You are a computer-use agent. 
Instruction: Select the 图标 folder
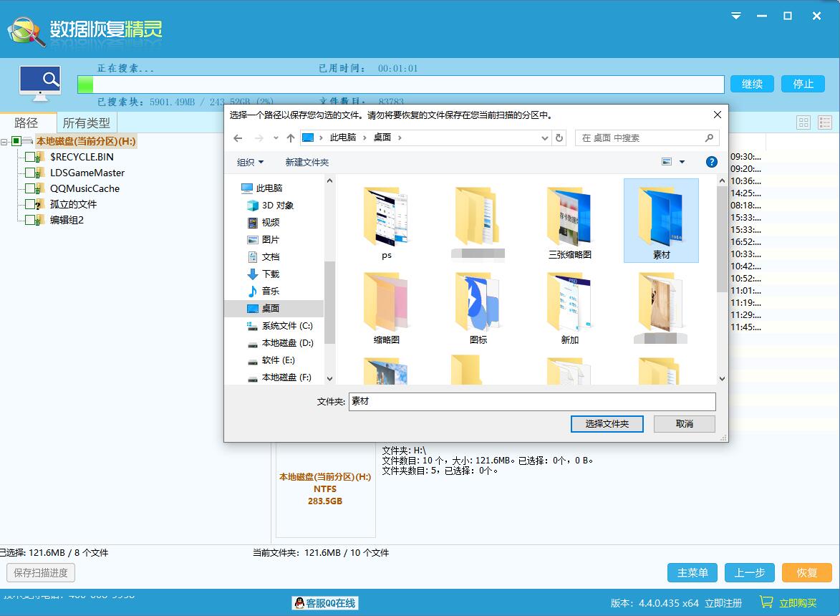point(478,308)
